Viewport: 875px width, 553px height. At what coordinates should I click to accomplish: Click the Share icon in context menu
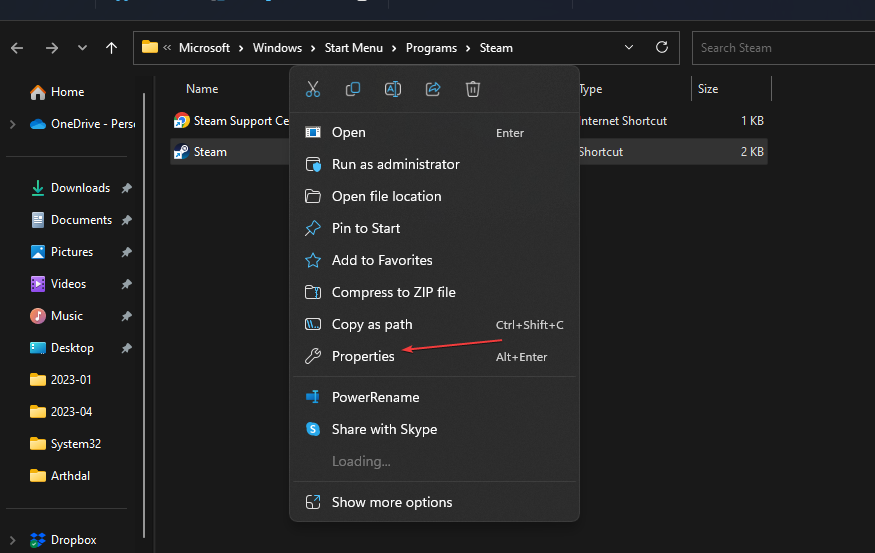433,89
